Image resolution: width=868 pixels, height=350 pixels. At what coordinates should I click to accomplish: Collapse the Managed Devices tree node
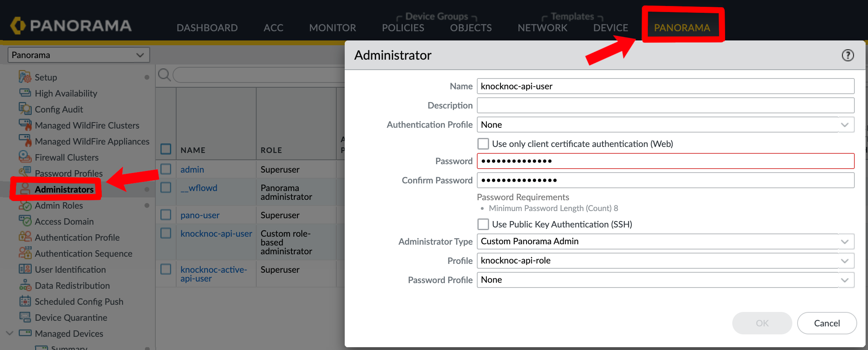pos(10,333)
